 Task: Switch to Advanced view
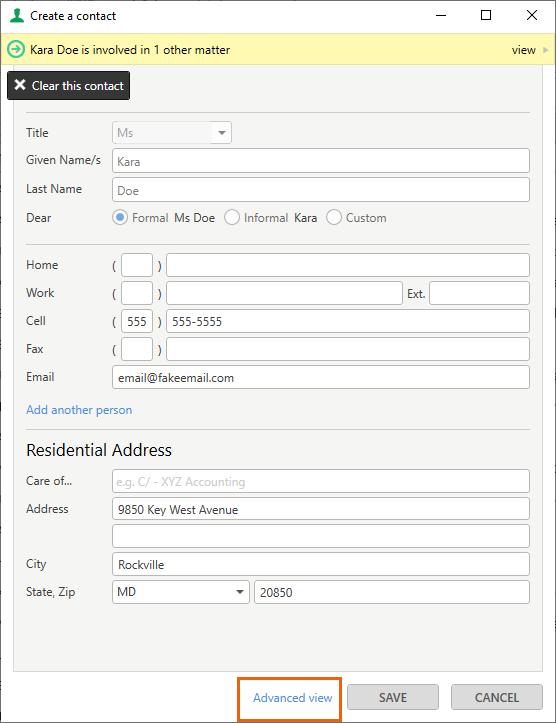pyautogui.click(x=292, y=698)
